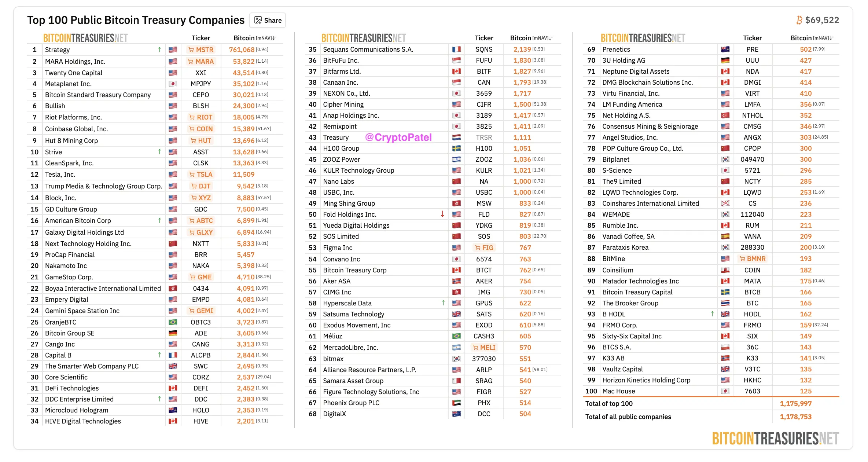The height and width of the screenshot is (462, 868).
Task: Click the green up arrow beside Strive
Action: click(159, 152)
